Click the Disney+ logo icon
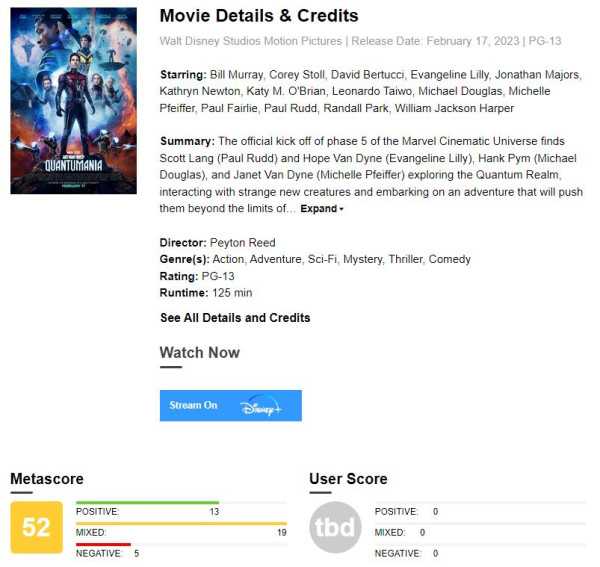600x567 pixels. click(261, 405)
